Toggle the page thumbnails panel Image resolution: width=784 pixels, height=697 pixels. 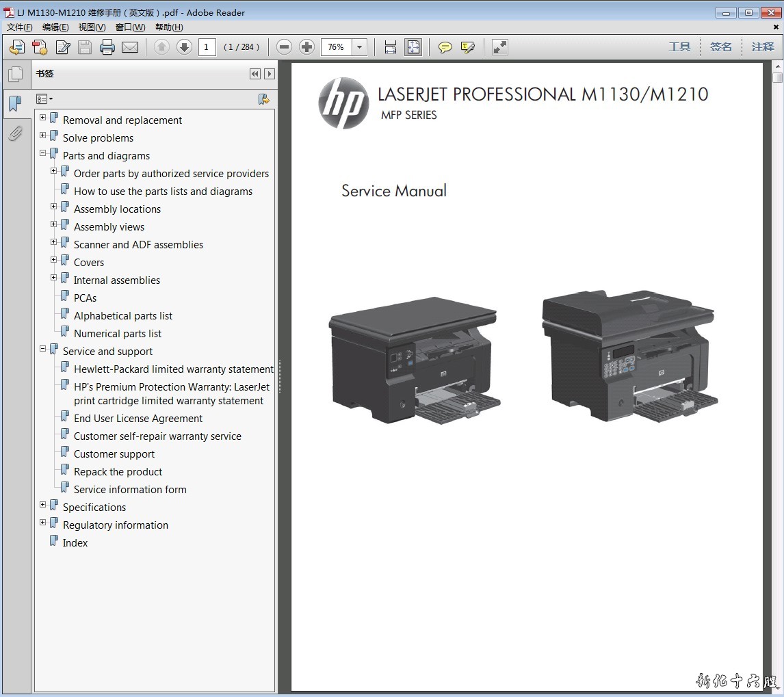[x=15, y=74]
